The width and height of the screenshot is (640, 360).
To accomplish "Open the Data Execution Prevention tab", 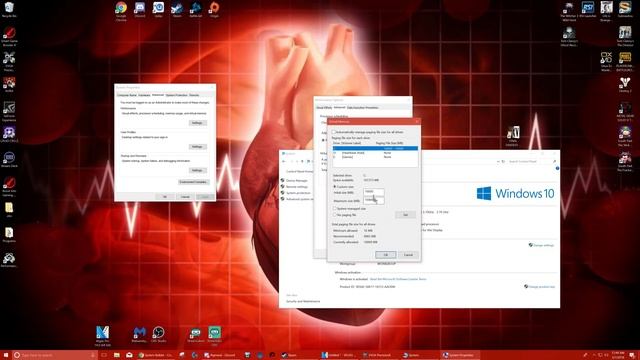I will (362, 108).
